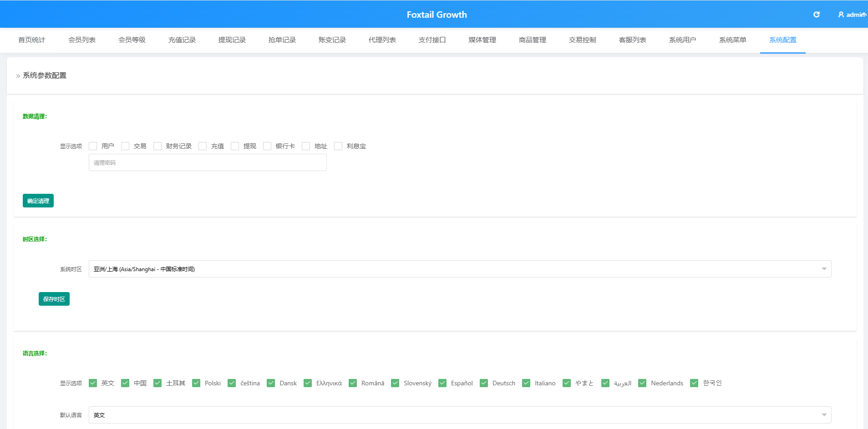The image size is (868, 429).
Task: Toggle the Español language checkbox
Action: click(442, 383)
